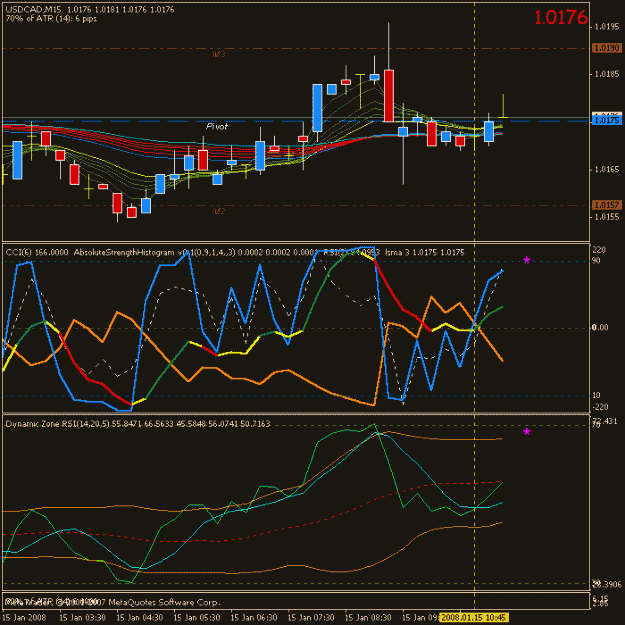Click the '15 Jan 2008' time axis label
This screenshot has height=625, width=625.
[24, 618]
